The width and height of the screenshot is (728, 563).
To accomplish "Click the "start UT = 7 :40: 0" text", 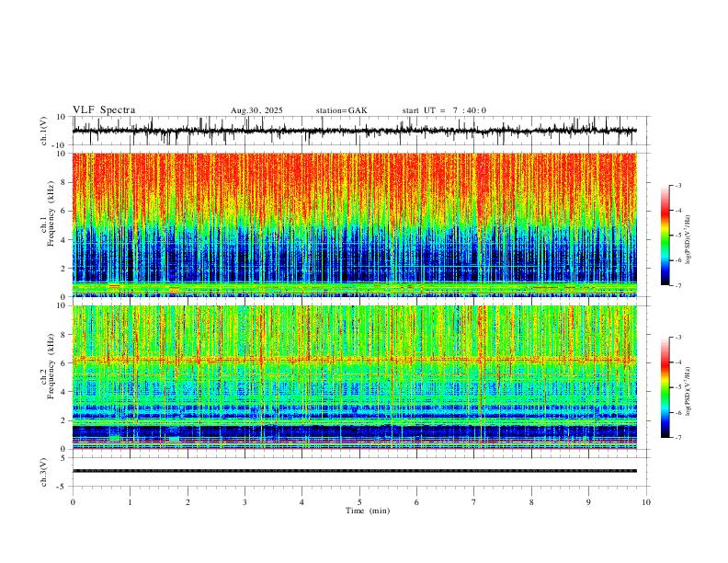I will click(444, 110).
